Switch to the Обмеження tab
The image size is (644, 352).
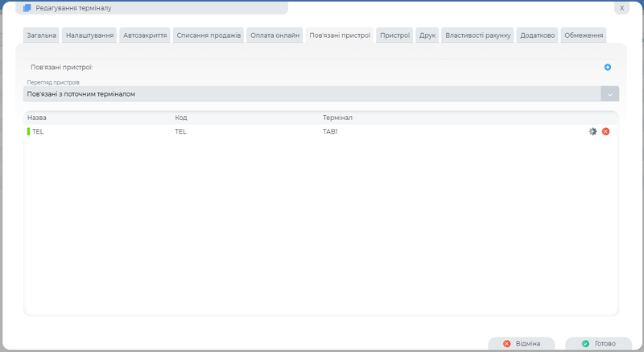[584, 35]
